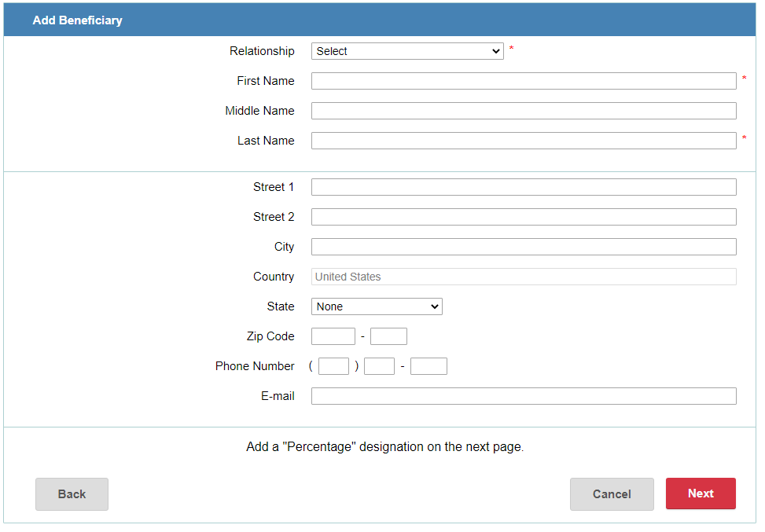This screenshot has width=765, height=532.
Task: Cancel adding the beneficiary
Action: coord(612,494)
